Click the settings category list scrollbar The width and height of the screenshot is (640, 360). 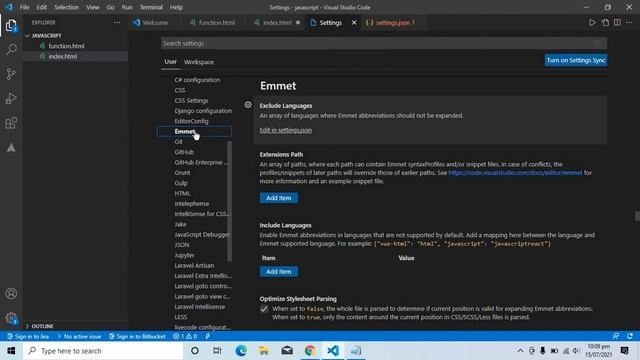229,201
